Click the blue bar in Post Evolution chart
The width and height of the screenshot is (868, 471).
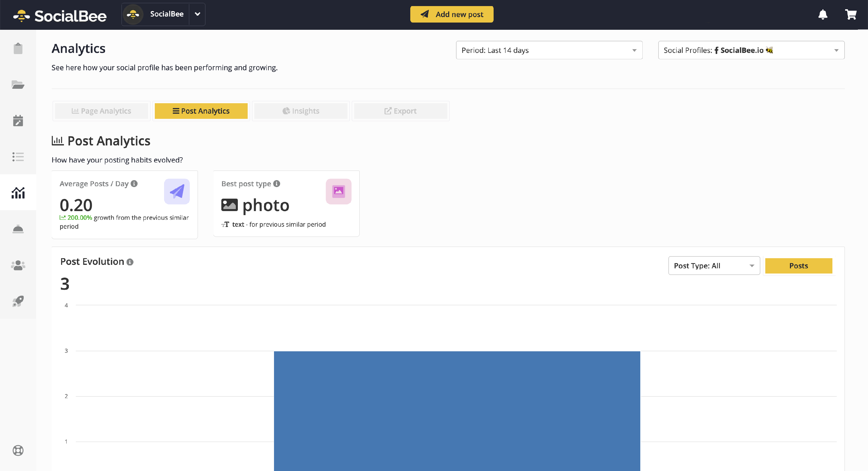(x=457, y=411)
